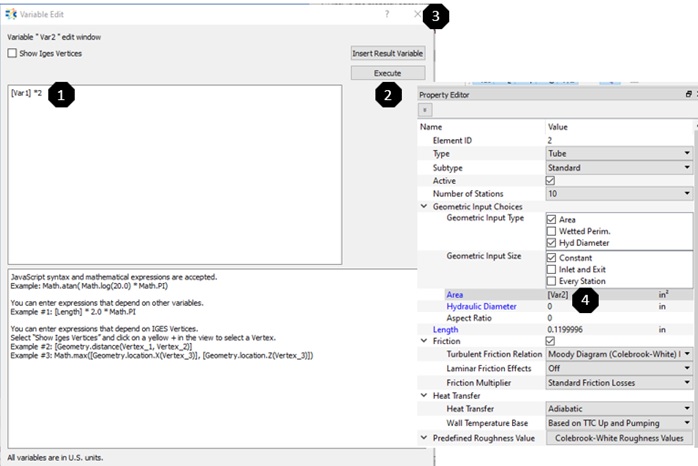Click the Execute button
Screen dimensions: 698x466
point(388,73)
